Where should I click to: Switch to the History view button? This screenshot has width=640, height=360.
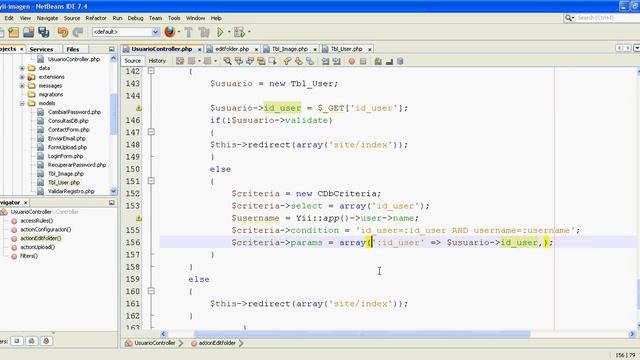(157, 61)
